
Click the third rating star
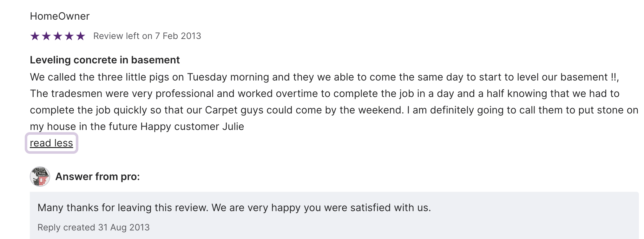(58, 36)
